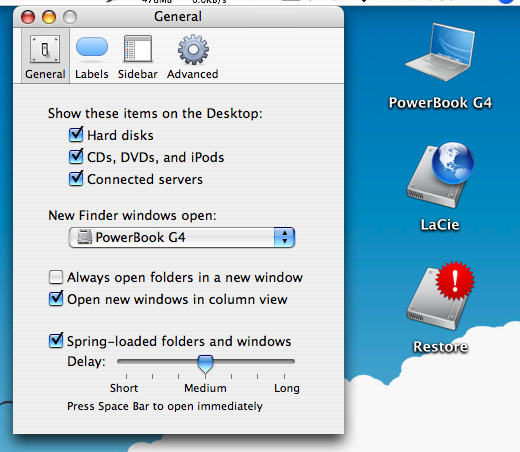Image resolution: width=520 pixels, height=452 pixels.
Task: Click the Sidebar tab text
Action: [x=138, y=74]
